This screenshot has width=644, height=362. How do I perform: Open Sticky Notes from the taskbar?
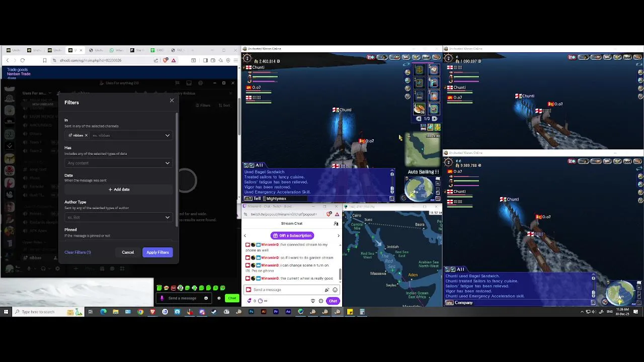point(350,312)
